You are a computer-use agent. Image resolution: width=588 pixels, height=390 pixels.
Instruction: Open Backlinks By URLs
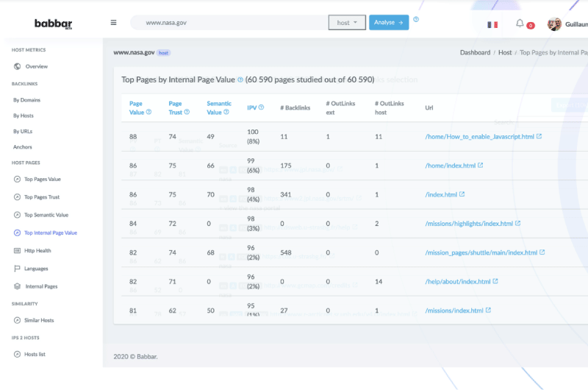(x=23, y=132)
